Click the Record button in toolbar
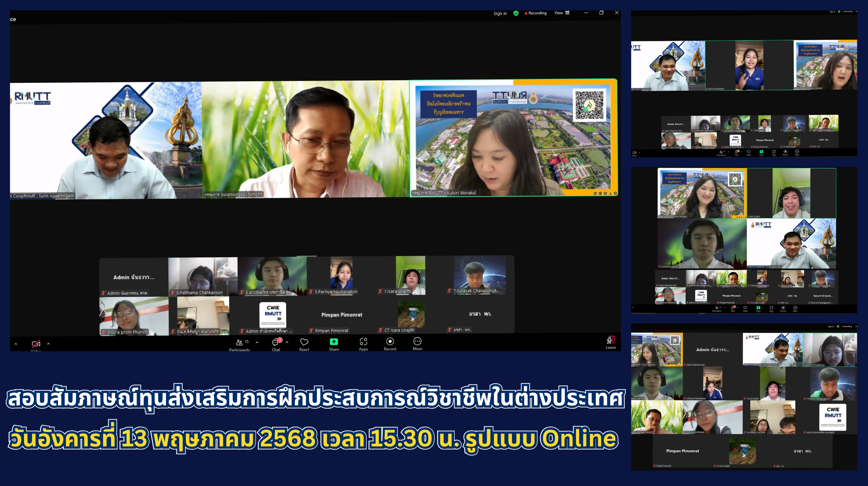Viewport: 868px width, 486px height. coord(390,345)
